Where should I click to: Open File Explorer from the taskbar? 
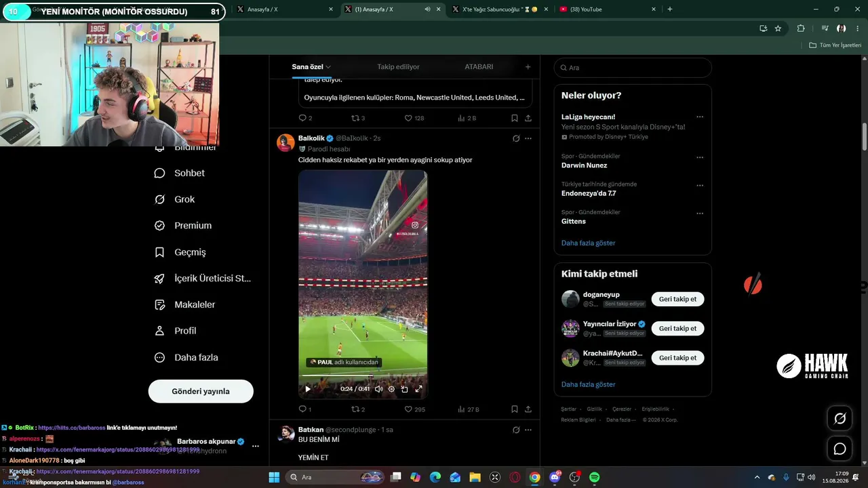pos(475,477)
